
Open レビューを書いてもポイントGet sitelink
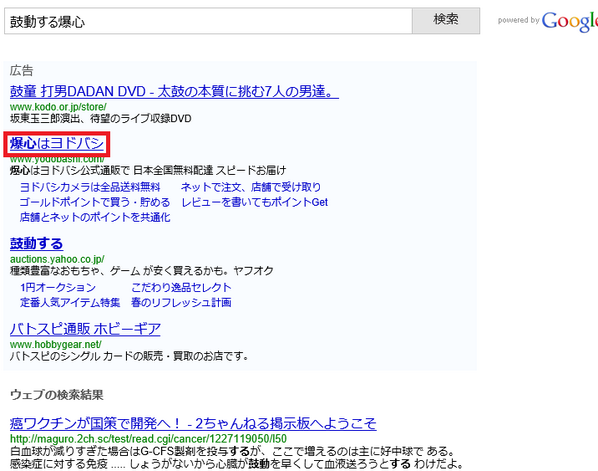pyautogui.click(x=255, y=202)
